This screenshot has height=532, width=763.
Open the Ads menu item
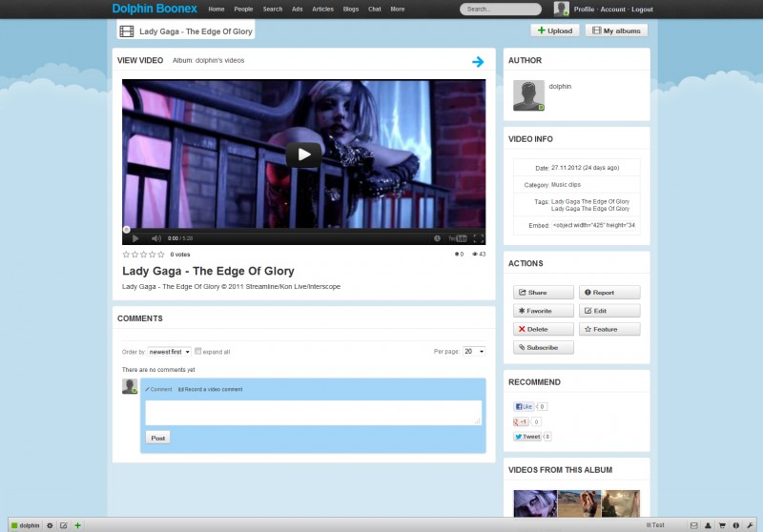tap(298, 10)
